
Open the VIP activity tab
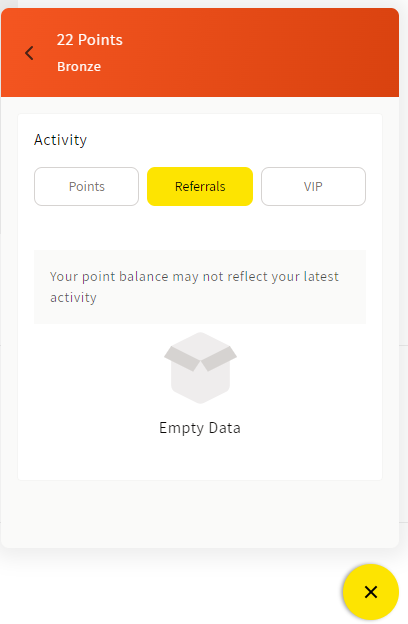tap(313, 186)
